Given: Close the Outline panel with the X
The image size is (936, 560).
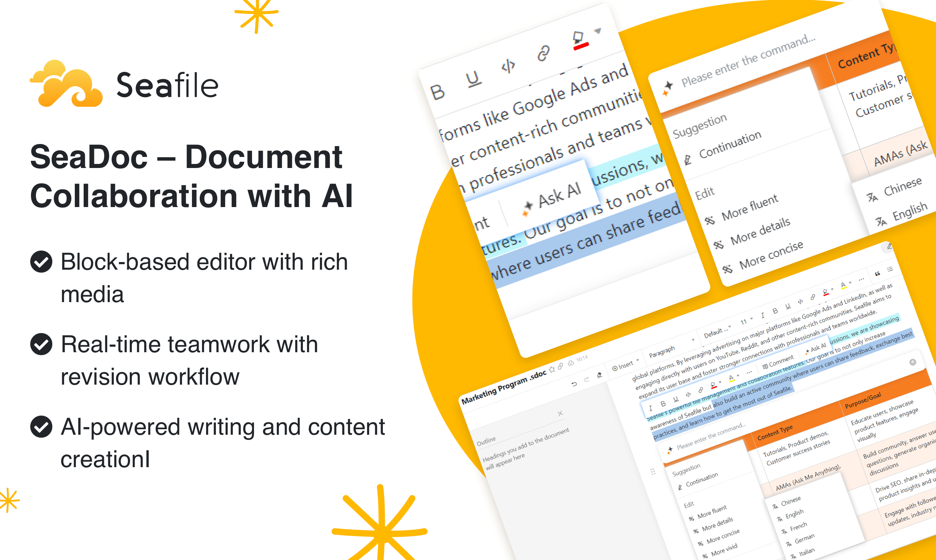Looking at the screenshot, I should click(560, 414).
